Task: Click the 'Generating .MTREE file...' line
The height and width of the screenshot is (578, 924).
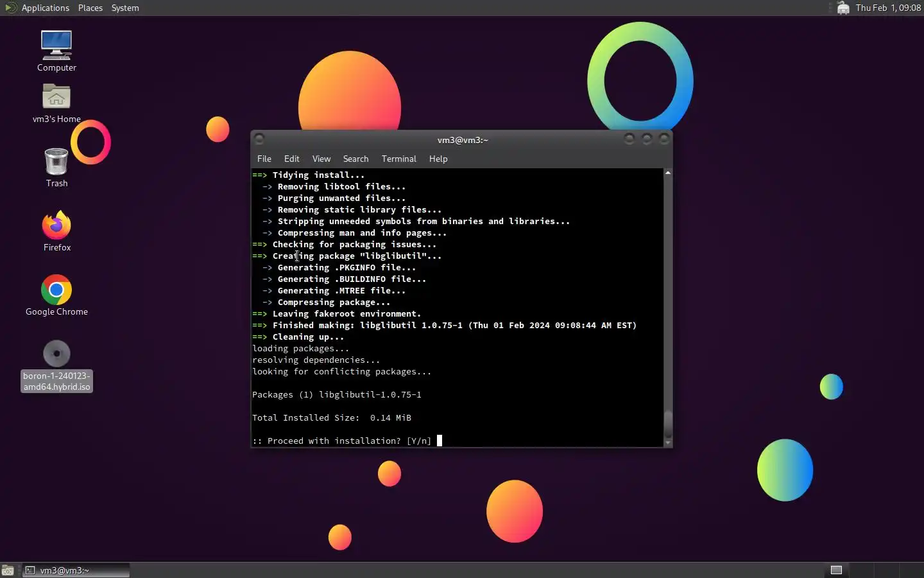Action: 334,290
